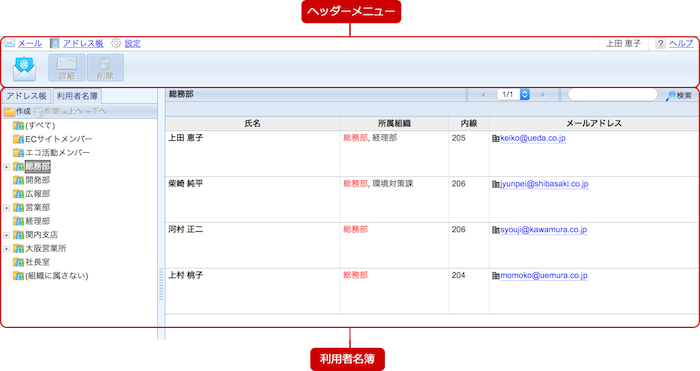Image resolution: width=700 pixels, height=371 pixels.
Task: Sort by 内線 column header
Action: [469, 124]
